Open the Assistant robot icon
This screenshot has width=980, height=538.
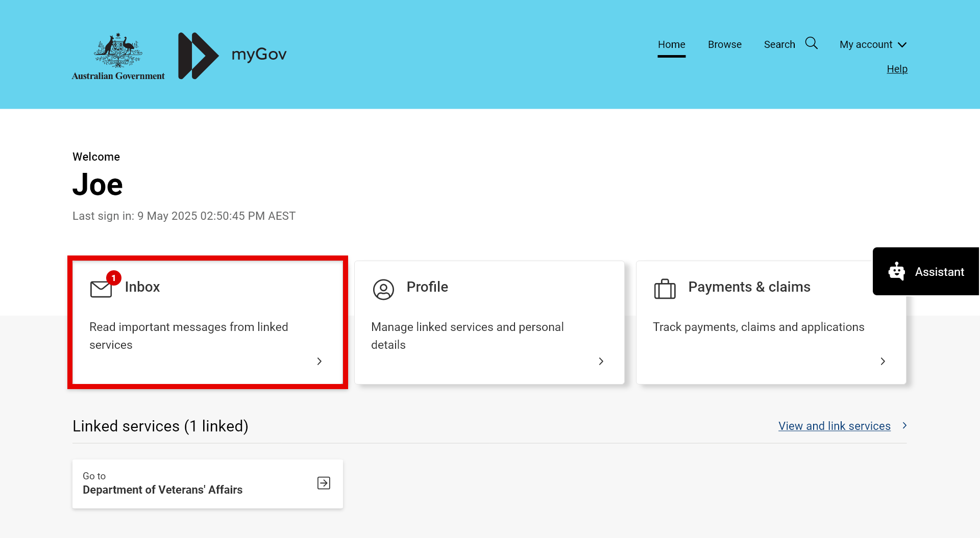(897, 271)
